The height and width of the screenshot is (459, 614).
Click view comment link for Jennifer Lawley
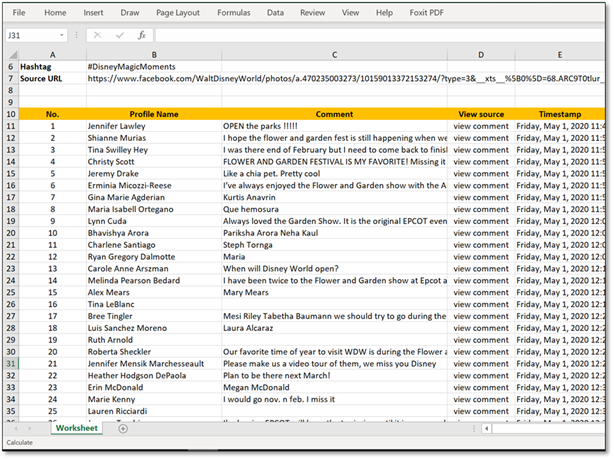click(x=481, y=127)
